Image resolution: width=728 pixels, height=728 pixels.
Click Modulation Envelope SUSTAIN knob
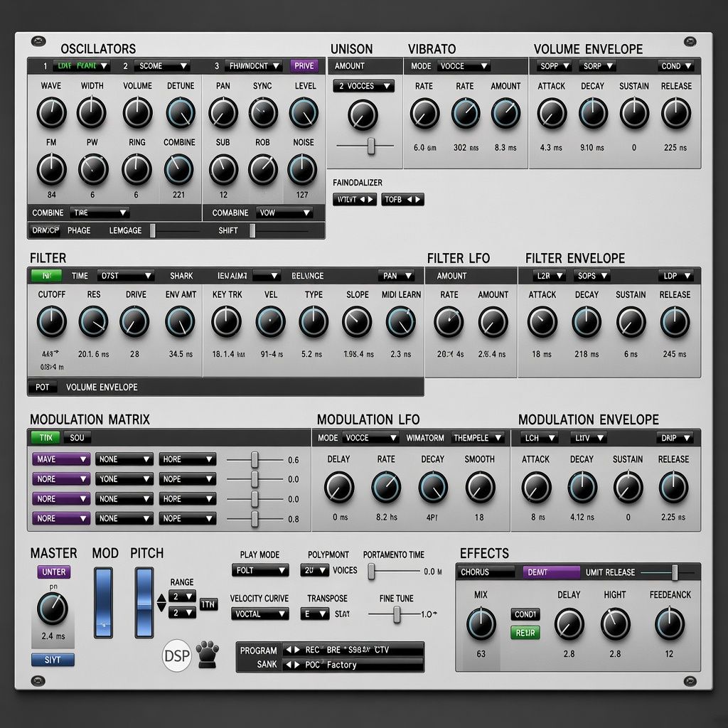628,487
